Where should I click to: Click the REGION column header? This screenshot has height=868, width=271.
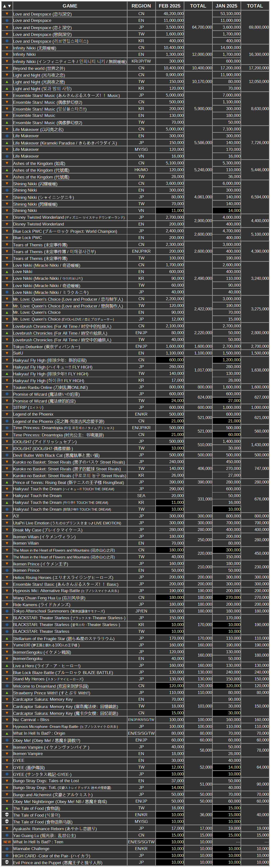coord(141,6)
